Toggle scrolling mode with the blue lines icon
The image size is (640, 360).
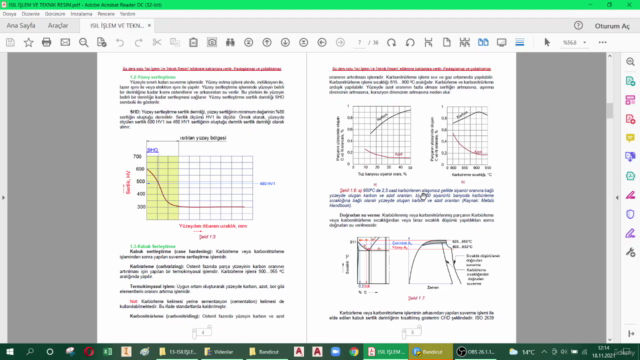click(x=520, y=42)
